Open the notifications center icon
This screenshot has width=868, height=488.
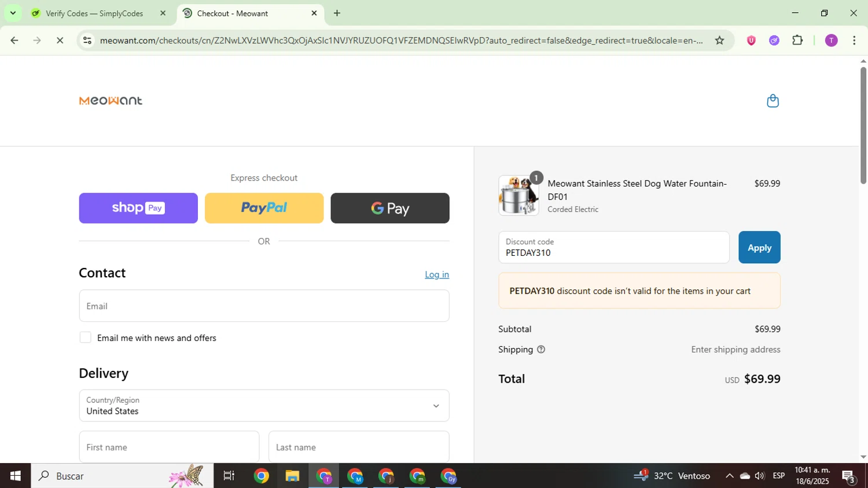849,477
